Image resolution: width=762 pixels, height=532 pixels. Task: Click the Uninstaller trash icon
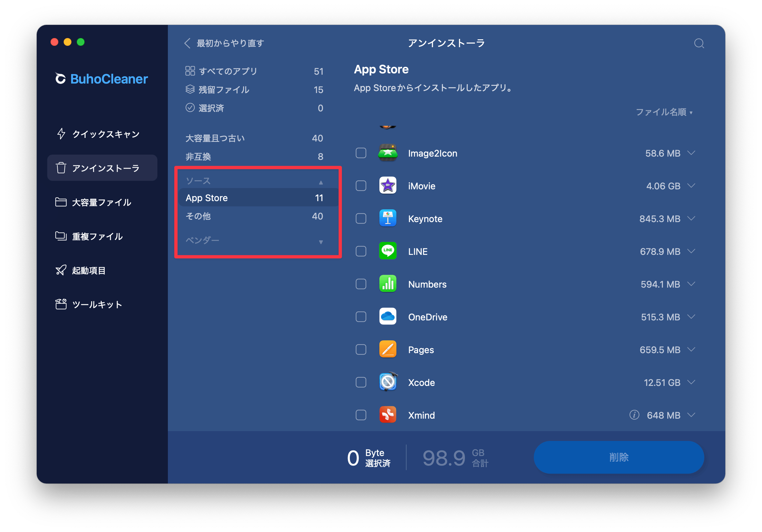pyautogui.click(x=61, y=168)
